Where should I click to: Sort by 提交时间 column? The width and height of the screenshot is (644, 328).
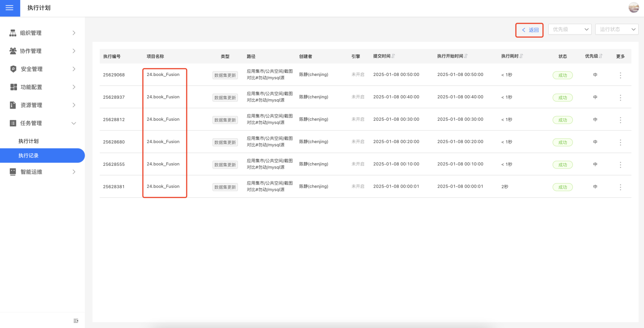[393, 56]
